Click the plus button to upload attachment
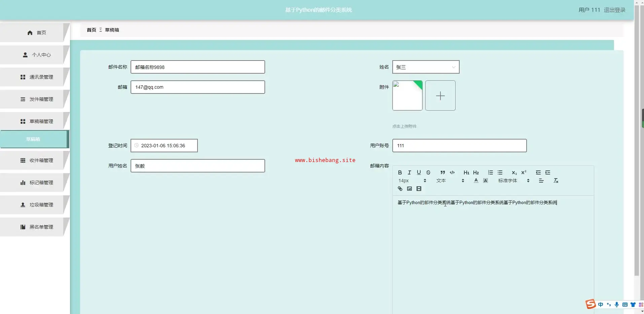The image size is (644, 314). 440,95
